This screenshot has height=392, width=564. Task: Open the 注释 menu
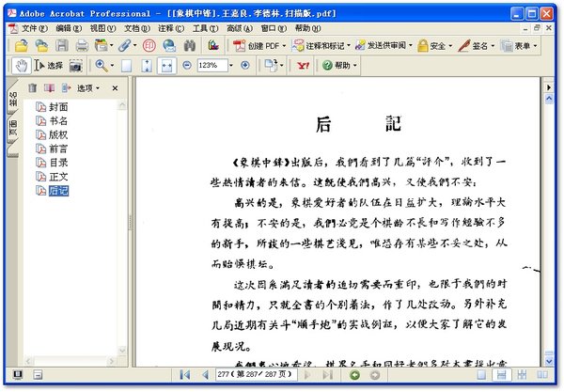point(171,28)
